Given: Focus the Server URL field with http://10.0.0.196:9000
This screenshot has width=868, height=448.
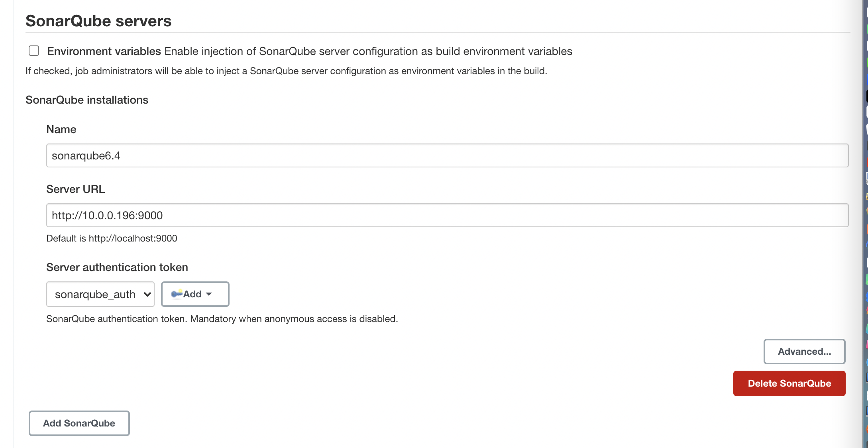Looking at the screenshot, I should tap(447, 215).
